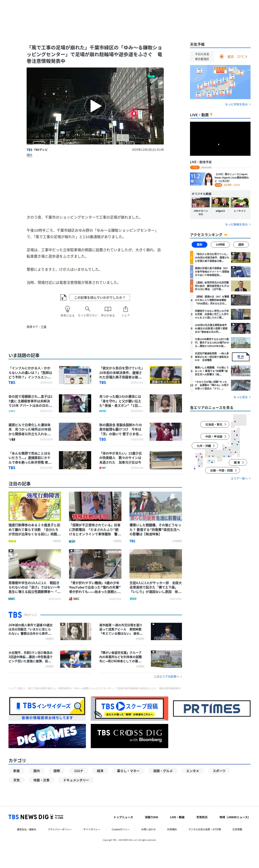Select the 新着 category pill
259x868 pixels.
click(17, 771)
